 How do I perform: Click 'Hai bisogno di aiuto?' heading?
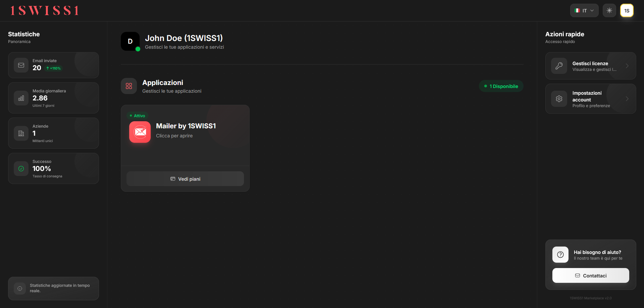[x=597, y=252]
